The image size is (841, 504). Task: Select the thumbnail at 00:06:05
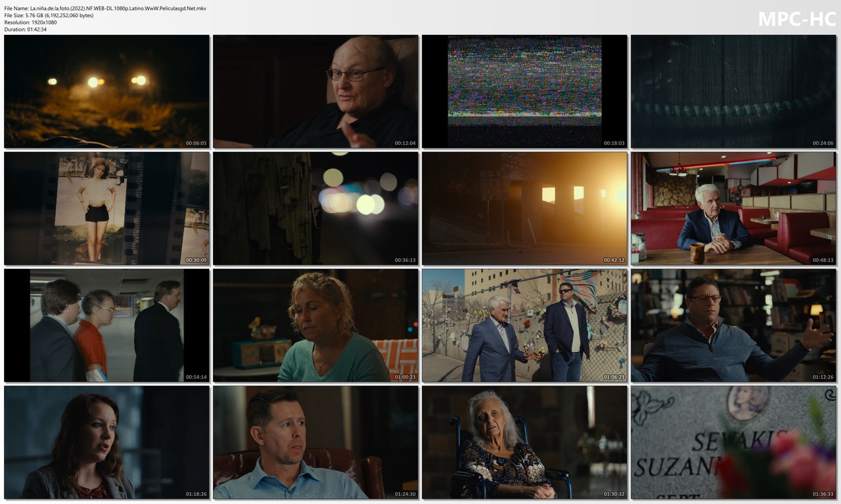point(106,91)
